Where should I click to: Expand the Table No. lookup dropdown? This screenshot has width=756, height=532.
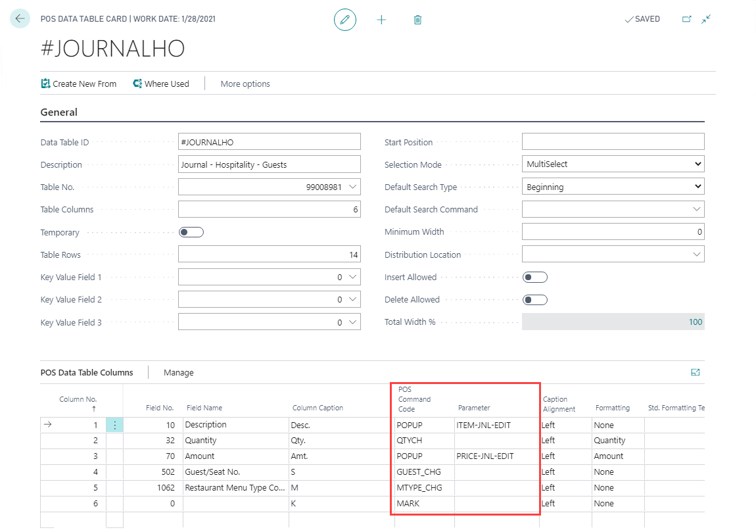pos(353,187)
